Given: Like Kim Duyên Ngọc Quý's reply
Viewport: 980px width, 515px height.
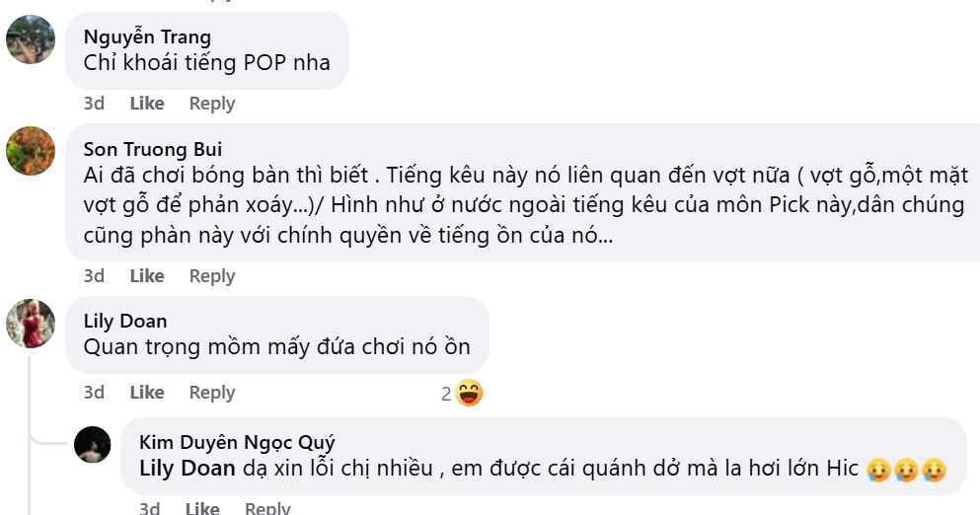Looking at the screenshot, I should click(x=202, y=507).
